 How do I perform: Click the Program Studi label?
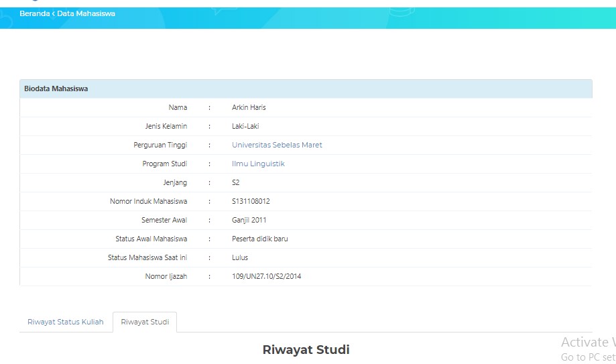(x=165, y=164)
